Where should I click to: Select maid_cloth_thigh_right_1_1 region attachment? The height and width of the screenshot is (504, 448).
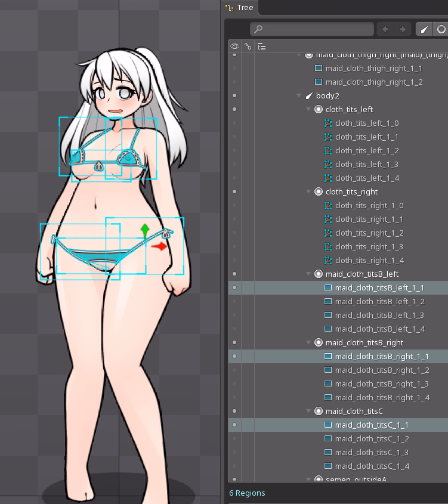[x=373, y=69]
